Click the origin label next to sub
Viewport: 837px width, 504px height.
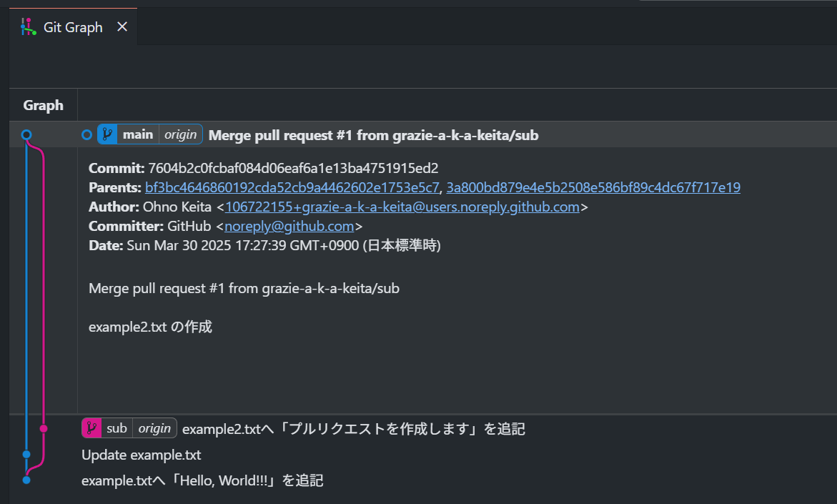coord(154,428)
